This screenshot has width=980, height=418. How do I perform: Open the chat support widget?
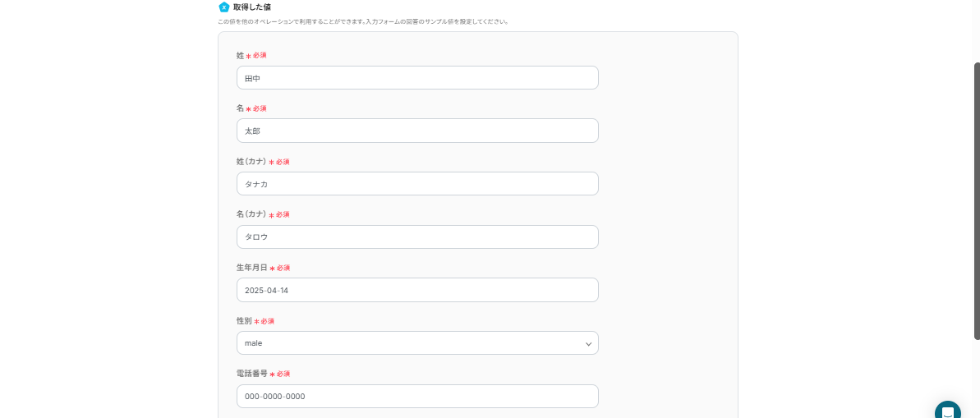pyautogui.click(x=947, y=411)
